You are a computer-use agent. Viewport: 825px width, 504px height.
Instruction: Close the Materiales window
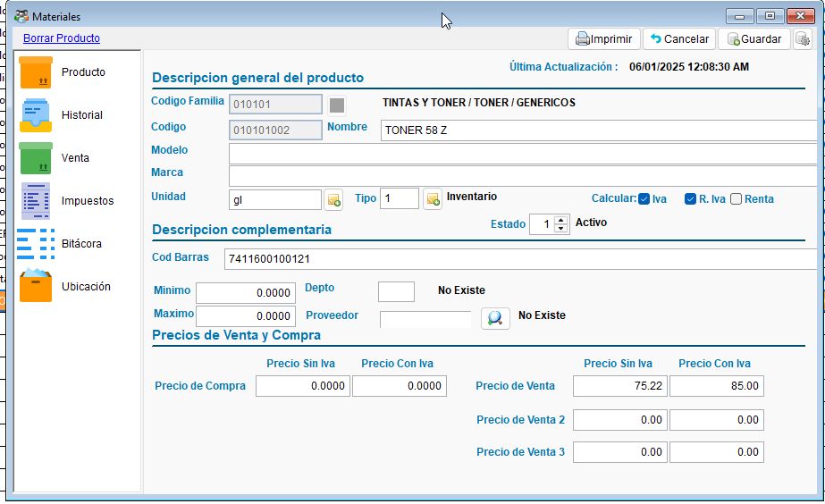(x=800, y=16)
